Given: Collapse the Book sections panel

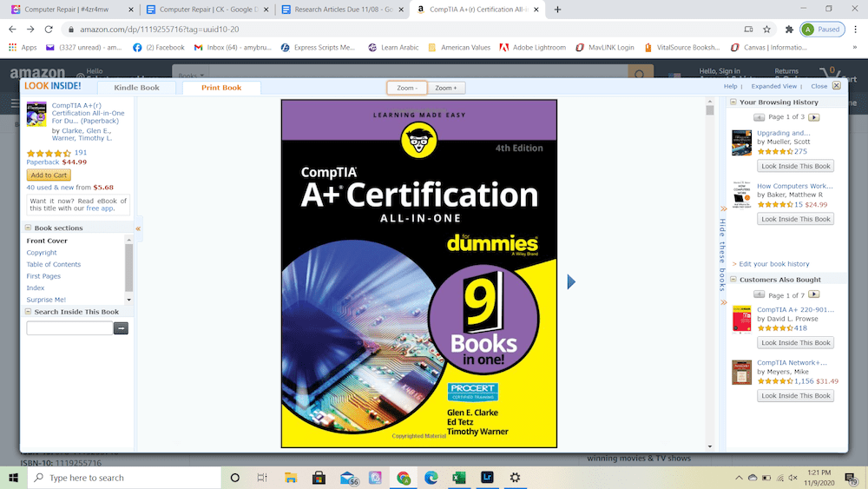Looking at the screenshot, I should 28,228.
